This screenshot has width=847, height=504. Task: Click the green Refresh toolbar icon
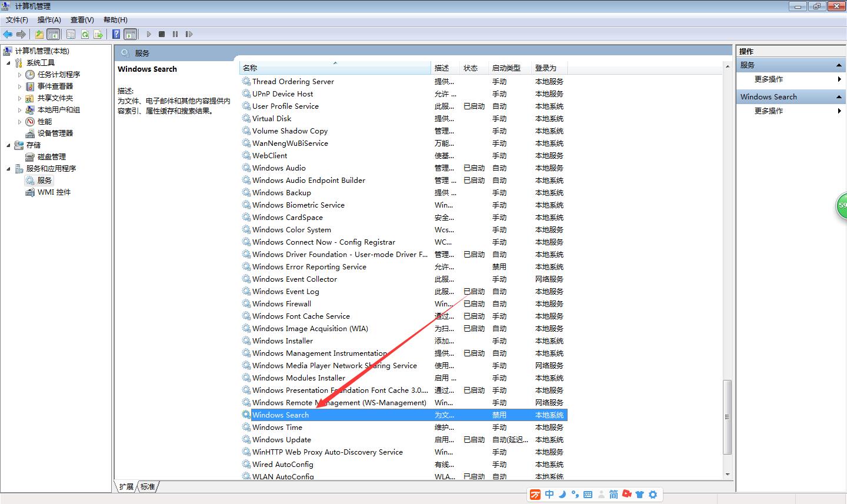(85, 34)
